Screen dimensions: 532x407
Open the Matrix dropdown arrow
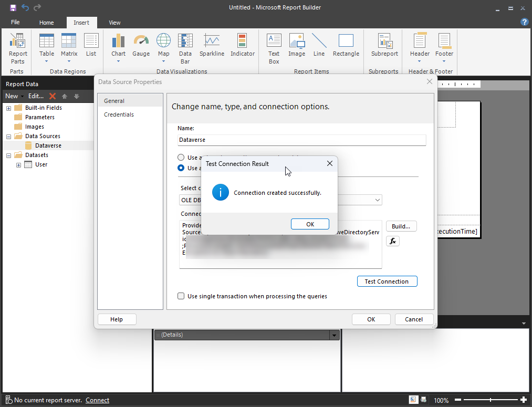click(69, 61)
